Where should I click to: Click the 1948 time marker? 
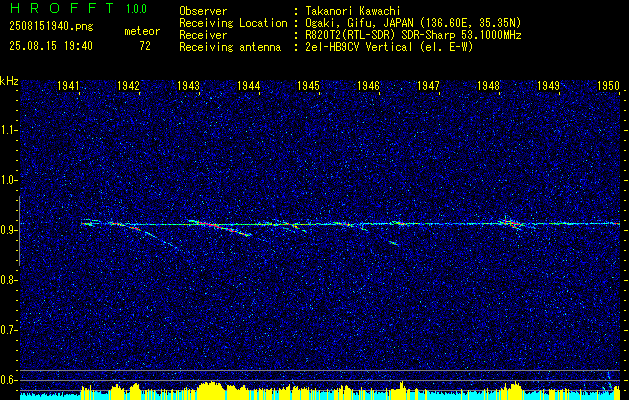[489, 85]
